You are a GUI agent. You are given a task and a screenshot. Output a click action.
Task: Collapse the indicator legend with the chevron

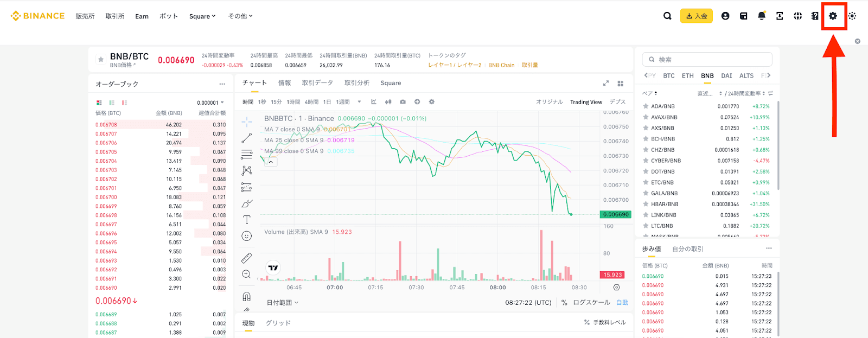pyautogui.click(x=271, y=162)
